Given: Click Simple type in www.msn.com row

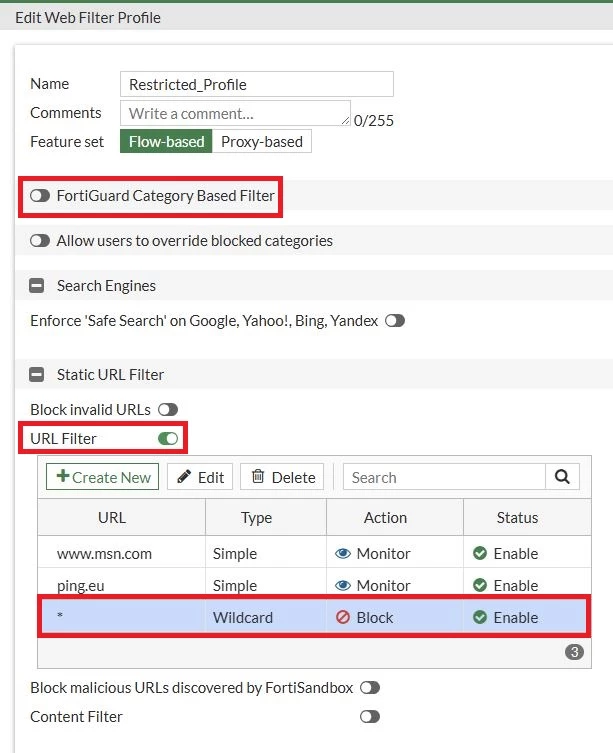Looking at the screenshot, I should [235, 554].
